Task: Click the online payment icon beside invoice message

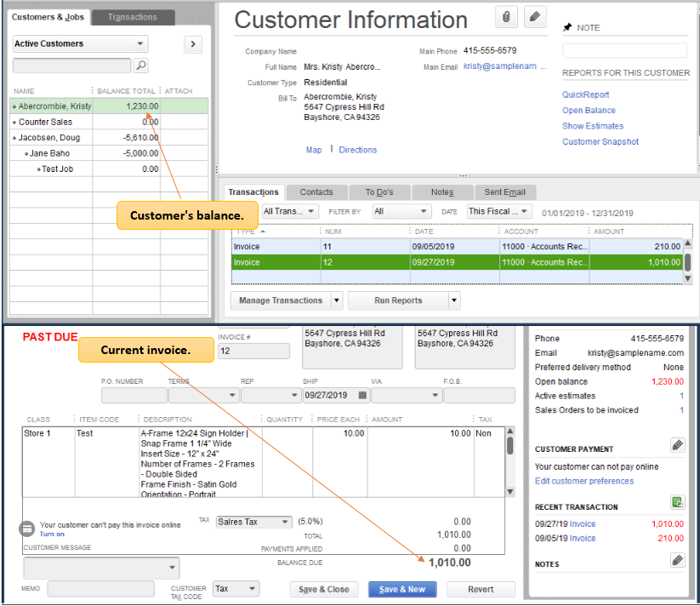Action: point(27,529)
